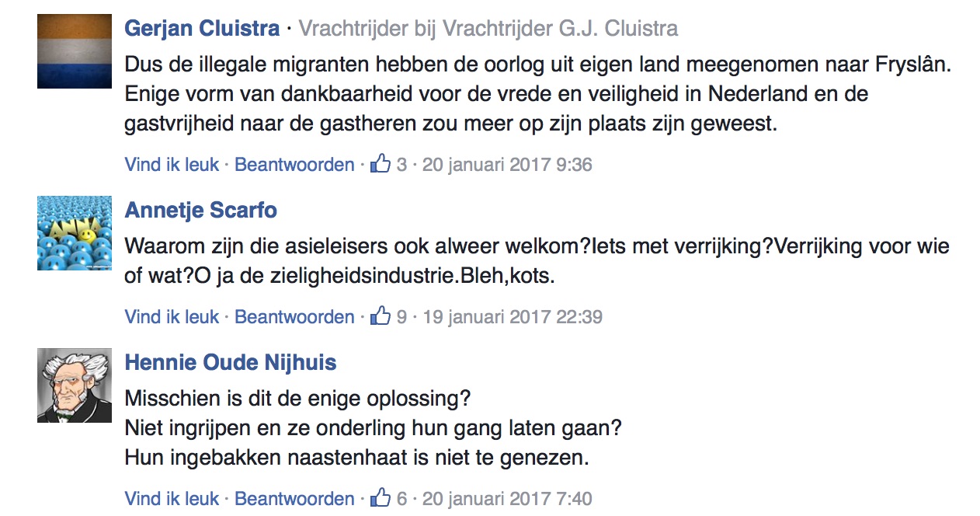This screenshot has height=516, width=980.
Task: Click the like count 9 on Annetje's comment
Action: point(401,317)
